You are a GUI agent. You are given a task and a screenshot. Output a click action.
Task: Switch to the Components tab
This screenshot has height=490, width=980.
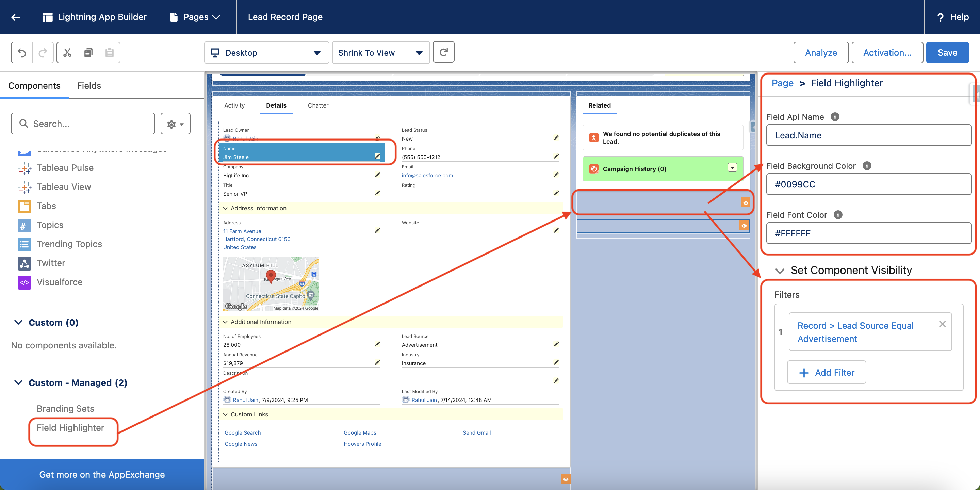[34, 86]
